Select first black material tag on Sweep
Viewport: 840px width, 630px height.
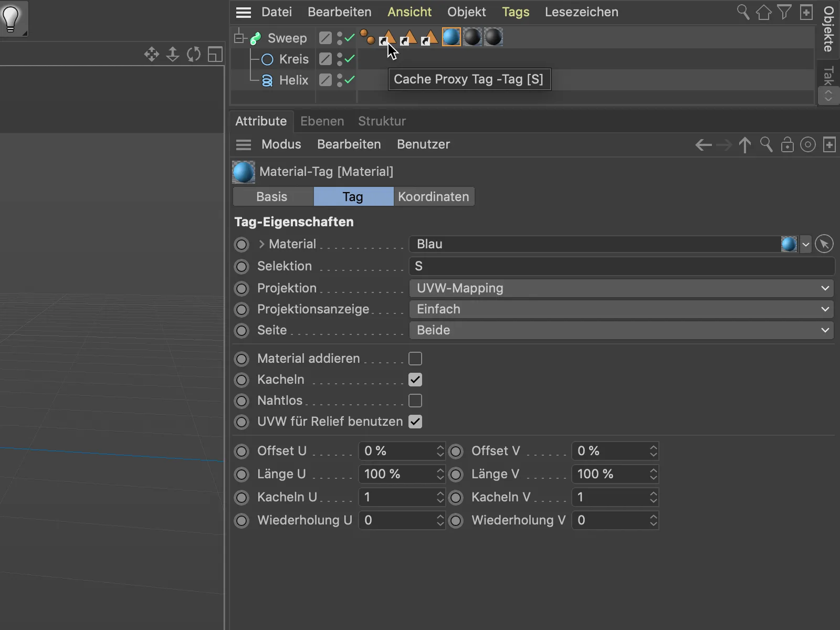(x=472, y=37)
